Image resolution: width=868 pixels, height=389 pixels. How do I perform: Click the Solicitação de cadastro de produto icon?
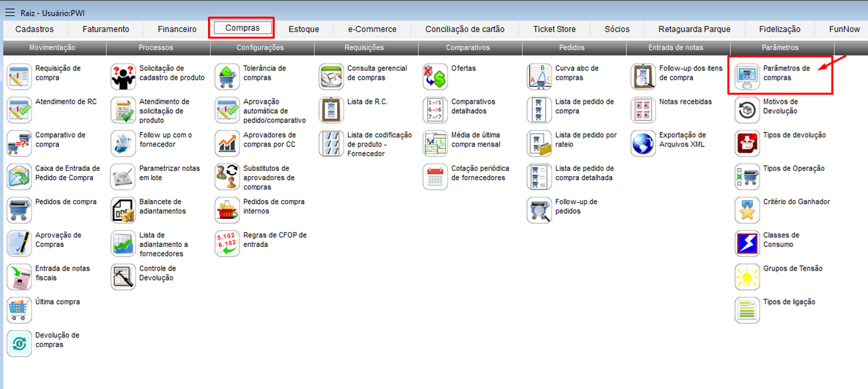point(123,77)
